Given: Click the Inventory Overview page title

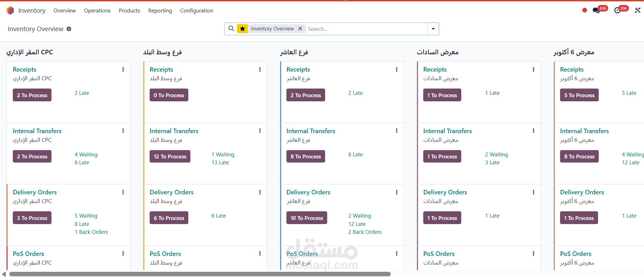Looking at the screenshot, I should pyautogui.click(x=36, y=29).
